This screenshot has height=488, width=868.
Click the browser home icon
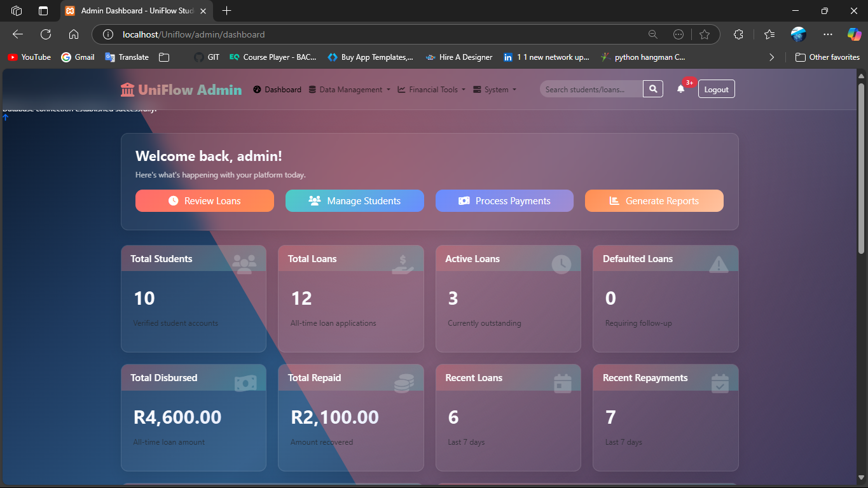click(x=74, y=34)
